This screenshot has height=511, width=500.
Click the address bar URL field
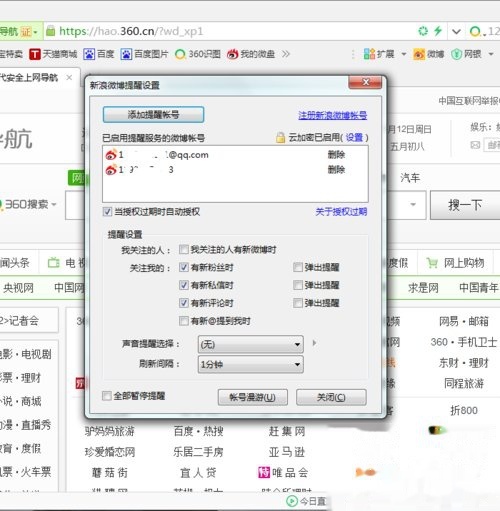point(230,31)
